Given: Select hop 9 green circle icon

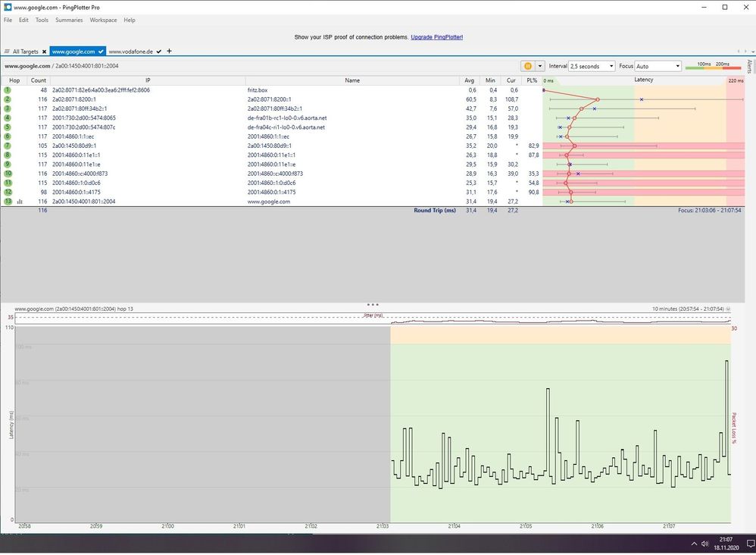Looking at the screenshot, I should [8, 165].
